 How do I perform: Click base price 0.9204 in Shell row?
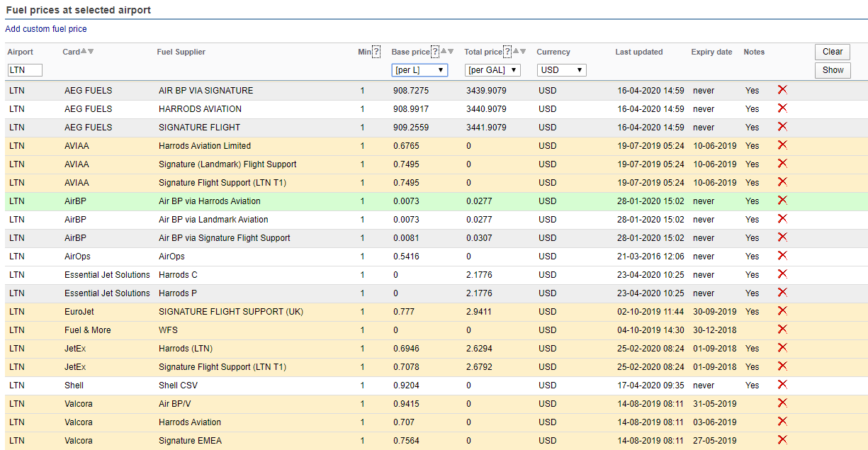pos(407,385)
